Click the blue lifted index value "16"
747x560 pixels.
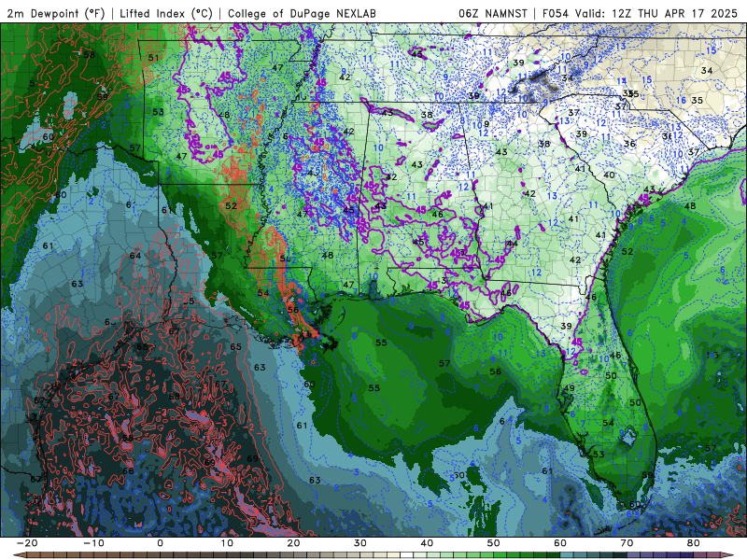682,100
